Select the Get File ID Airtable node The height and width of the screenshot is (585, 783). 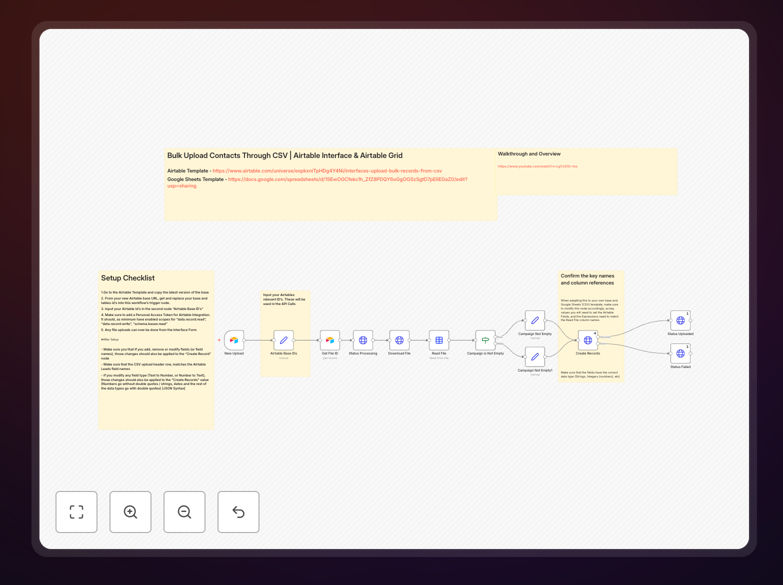point(330,340)
